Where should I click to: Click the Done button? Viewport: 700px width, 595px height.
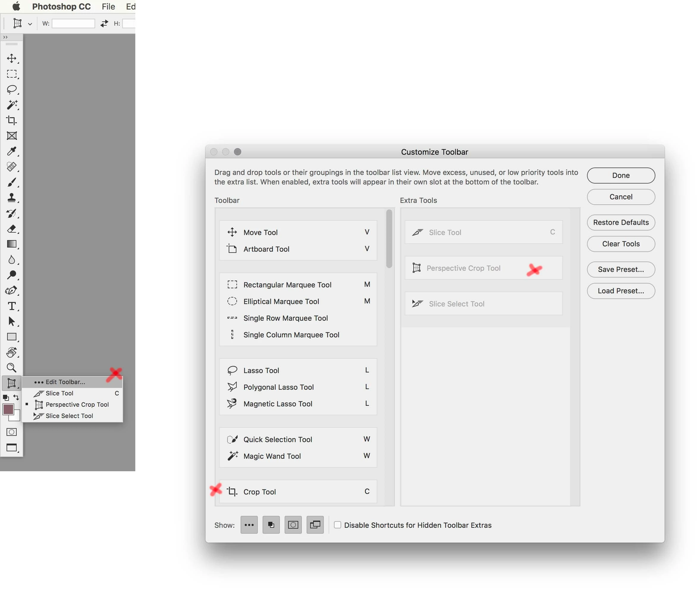click(x=620, y=176)
